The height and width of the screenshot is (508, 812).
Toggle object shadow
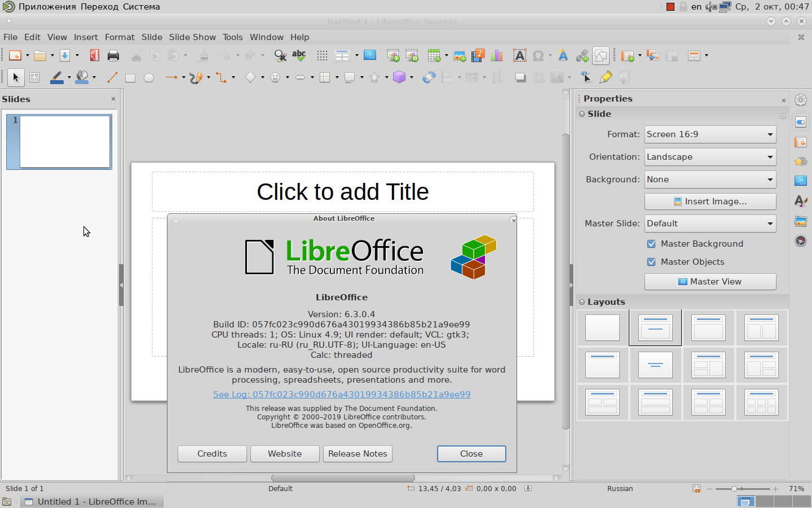point(520,77)
